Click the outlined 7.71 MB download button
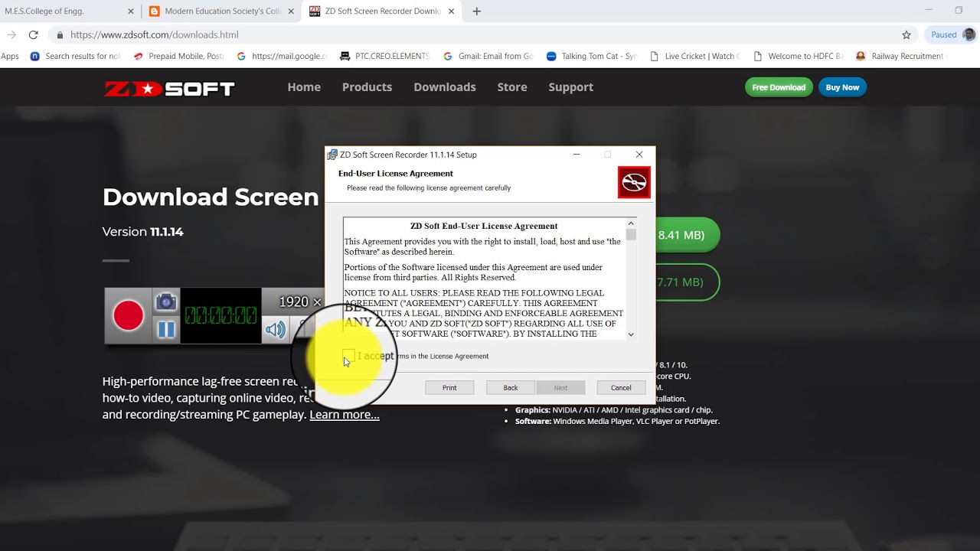The width and height of the screenshot is (980, 551). [x=688, y=282]
